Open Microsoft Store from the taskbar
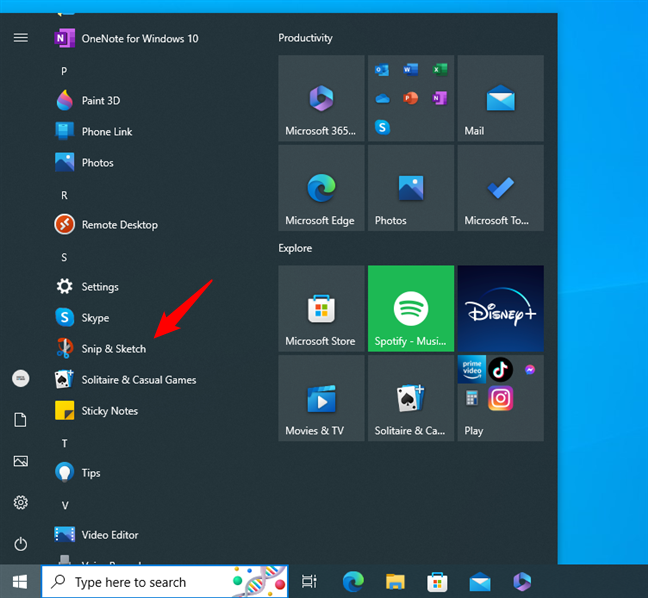648x598 pixels. click(x=437, y=581)
